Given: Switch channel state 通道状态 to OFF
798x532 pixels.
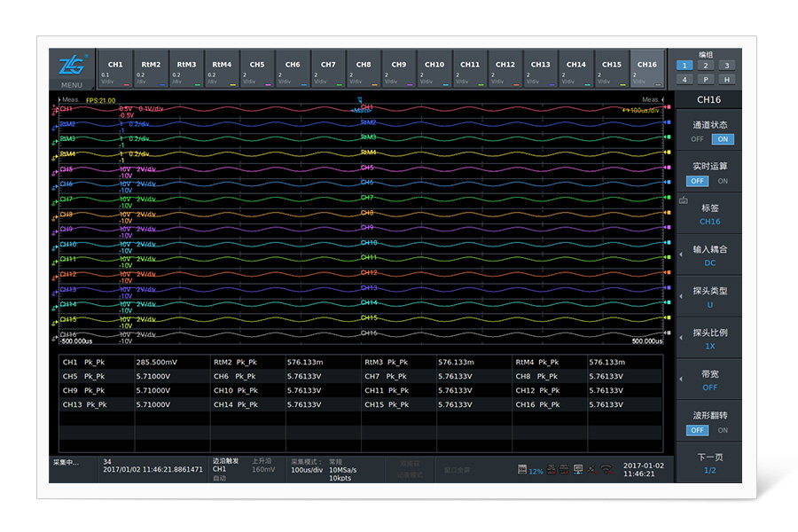Looking at the screenshot, I should (x=698, y=139).
